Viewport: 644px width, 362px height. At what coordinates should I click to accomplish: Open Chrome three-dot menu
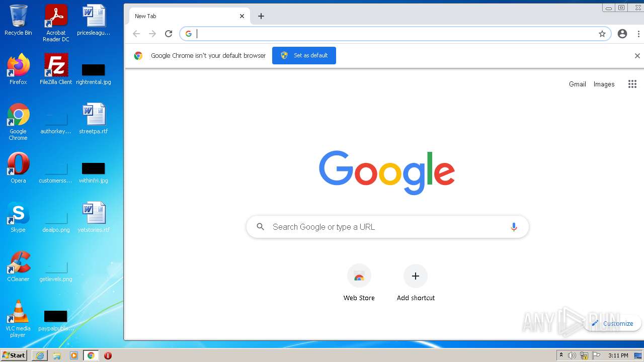click(638, 34)
